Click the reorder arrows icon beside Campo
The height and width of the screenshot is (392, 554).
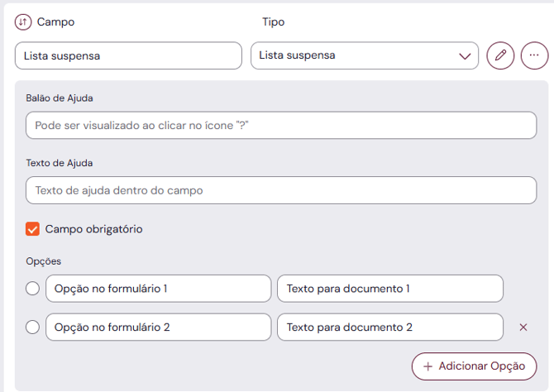[23, 22]
